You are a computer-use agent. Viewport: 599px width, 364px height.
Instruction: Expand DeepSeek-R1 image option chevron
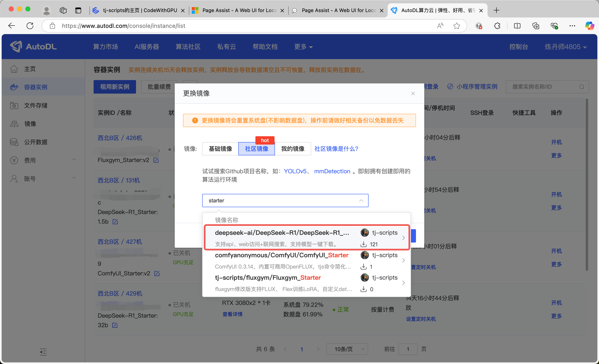[403, 238]
